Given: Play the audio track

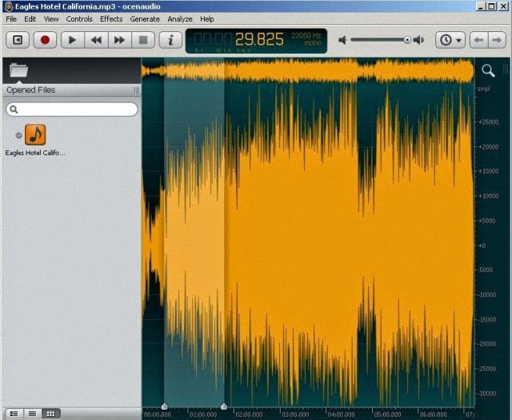Looking at the screenshot, I should pos(73,40).
